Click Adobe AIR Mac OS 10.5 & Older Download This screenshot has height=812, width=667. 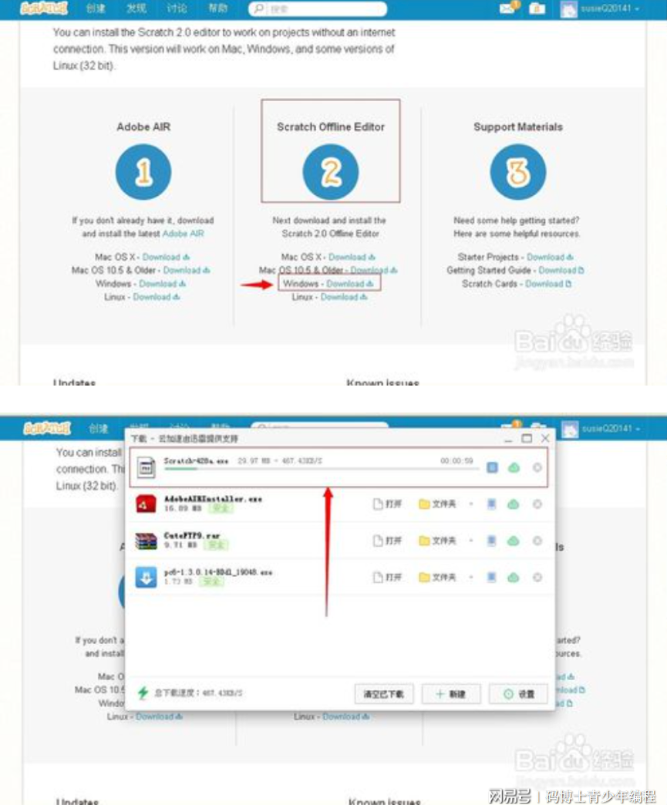point(187,271)
